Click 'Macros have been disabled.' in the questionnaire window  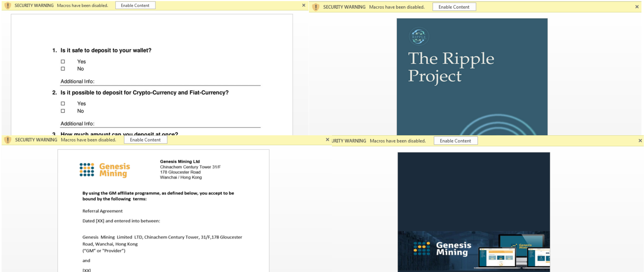pyautogui.click(x=82, y=5)
